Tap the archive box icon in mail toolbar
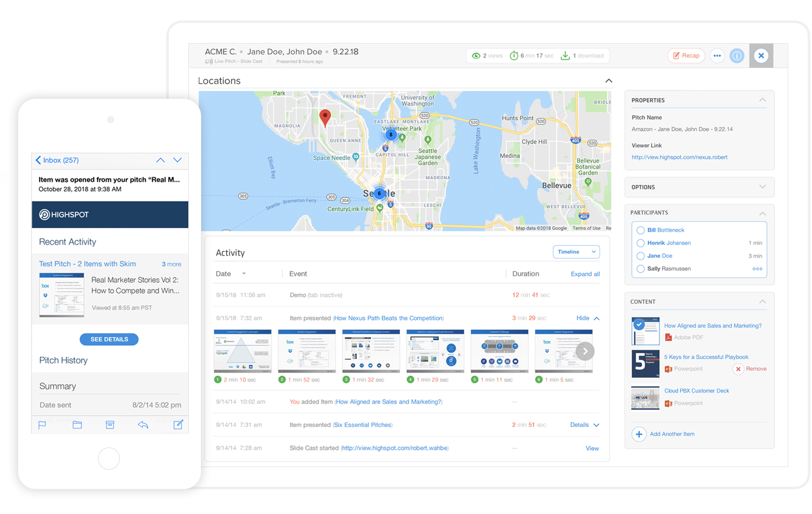The image size is (812, 514). pyautogui.click(x=110, y=424)
